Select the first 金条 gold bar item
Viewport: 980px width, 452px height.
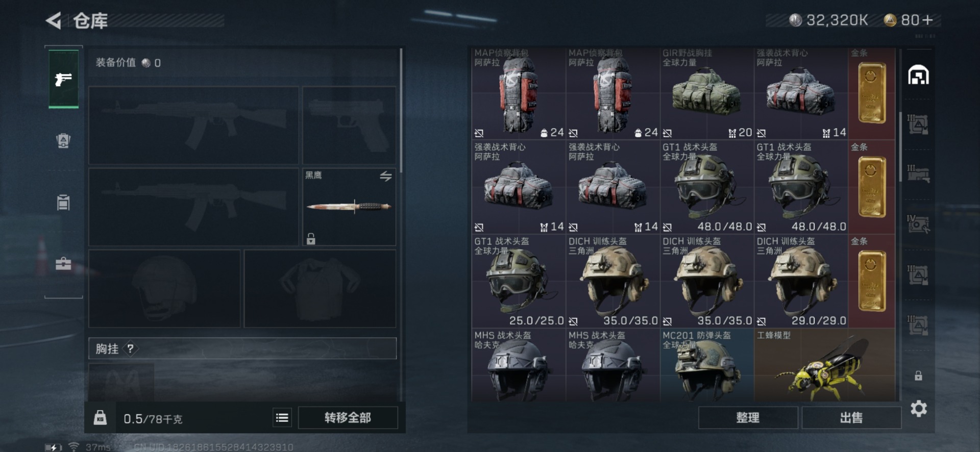coord(872,93)
